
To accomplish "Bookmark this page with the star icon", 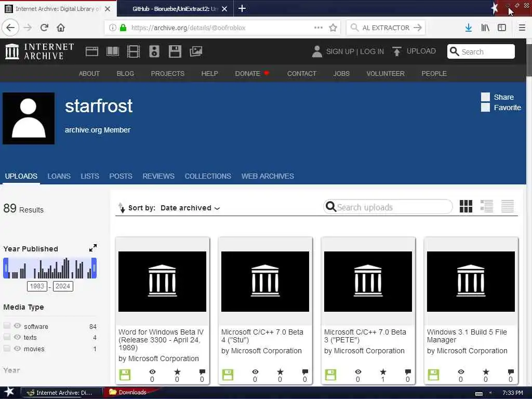I will [x=333, y=28].
